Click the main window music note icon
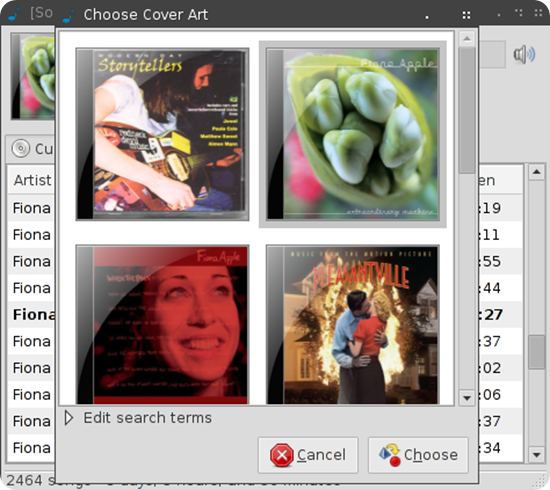 pyautogui.click(x=14, y=14)
